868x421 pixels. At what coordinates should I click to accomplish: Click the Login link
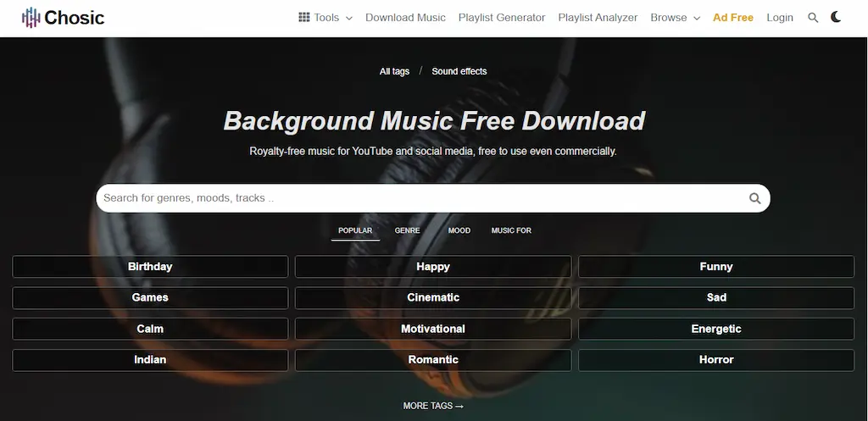pos(780,18)
